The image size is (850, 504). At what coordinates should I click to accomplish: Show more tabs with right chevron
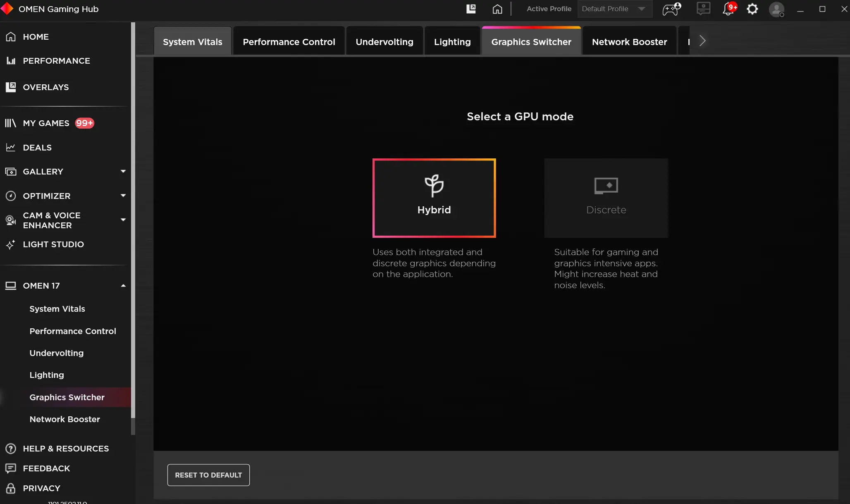pyautogui.click(x=702, y=41)
